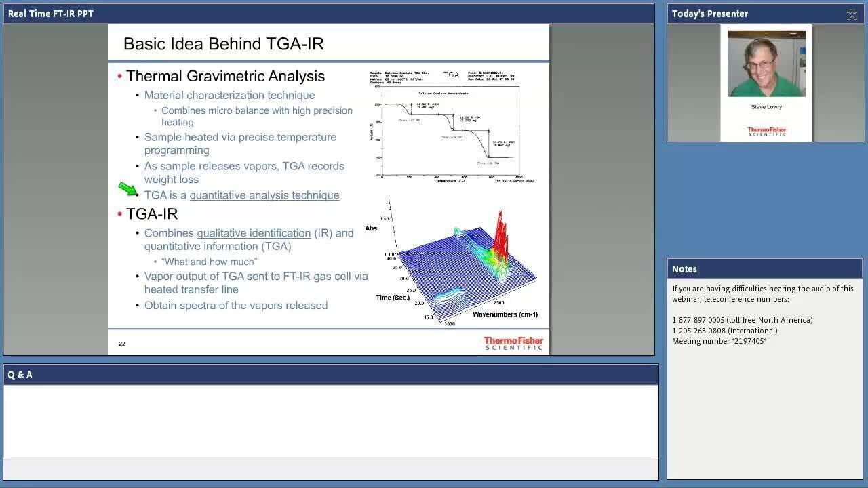Click the 3D IR spectra plot

458,264
